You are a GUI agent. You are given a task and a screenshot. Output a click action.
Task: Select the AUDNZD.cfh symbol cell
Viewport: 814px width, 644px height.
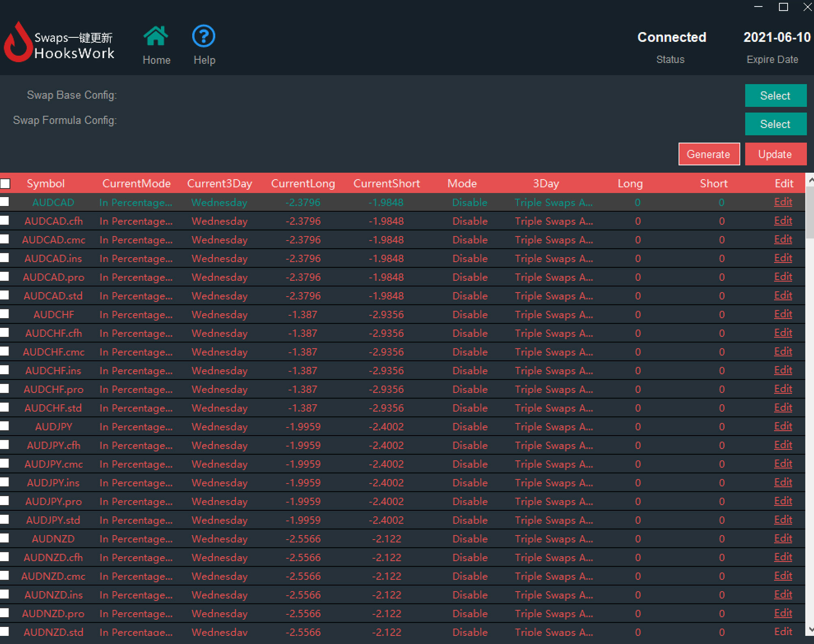(x=53, y=557)
